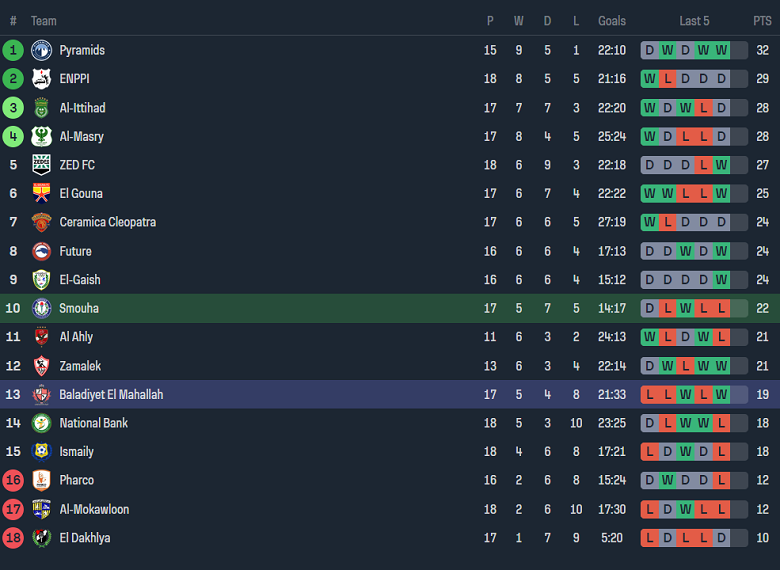This screenshot has width=780, height=570.
Task: Click Pyramids' rank 1 green position badge
Action: [x=13, y=50]
